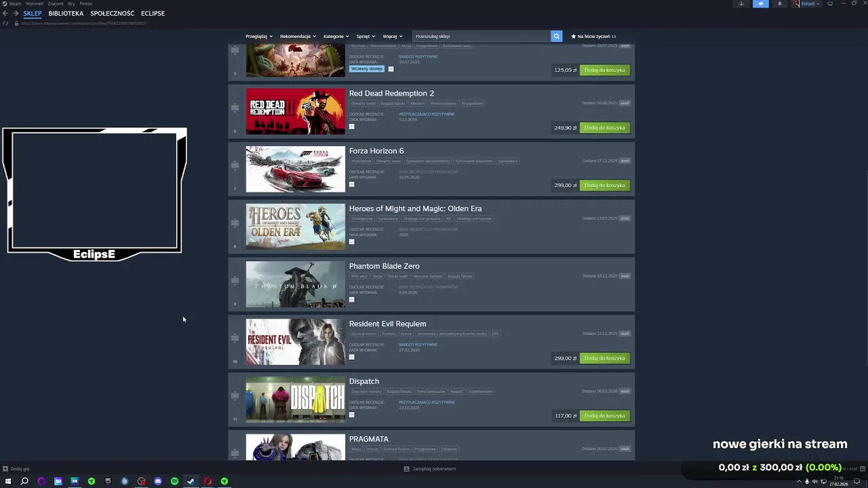Expand the Sprzęt dropdown
Image resolution: width=868 pixels, height=488 pixels.
click(366, 36)
